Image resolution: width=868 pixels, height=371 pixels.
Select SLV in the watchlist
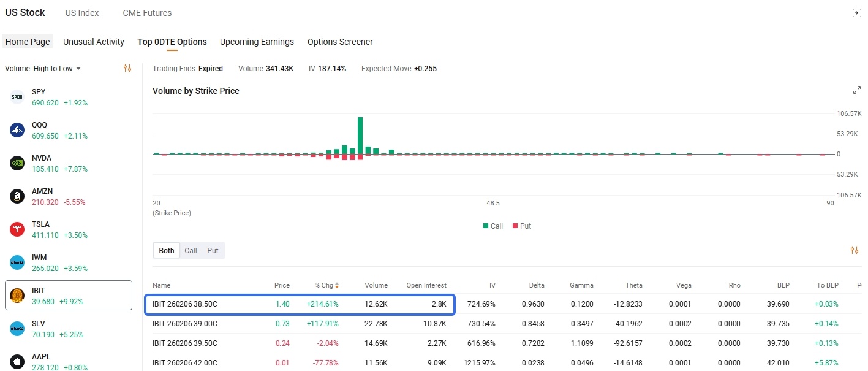69,329
